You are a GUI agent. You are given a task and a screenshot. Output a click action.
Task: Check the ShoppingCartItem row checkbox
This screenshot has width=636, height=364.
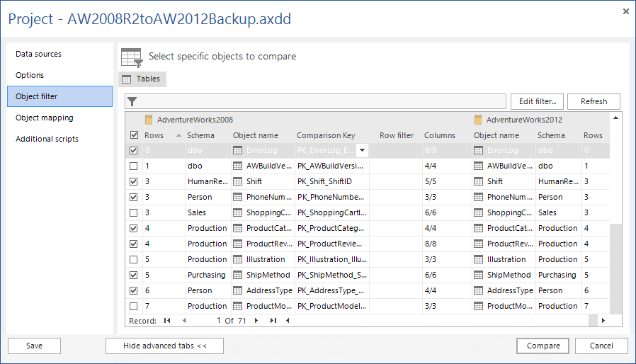133,212
